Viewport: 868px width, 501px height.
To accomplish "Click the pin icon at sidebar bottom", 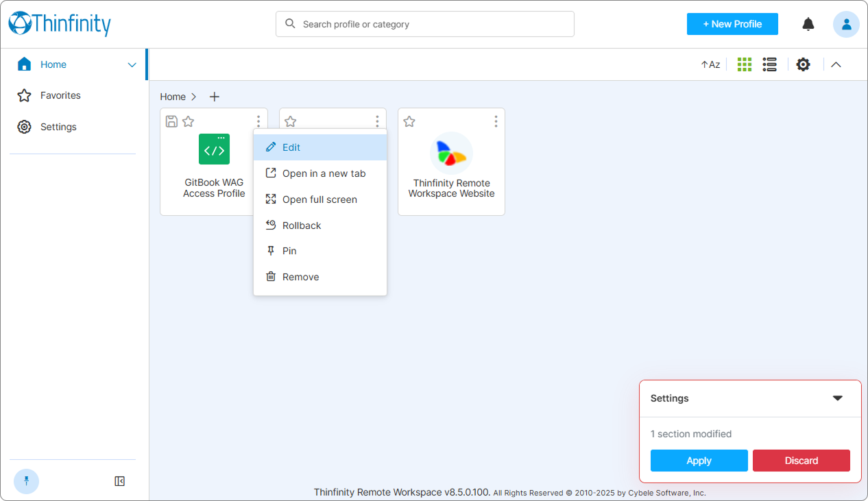I will (x=27, y=481).
